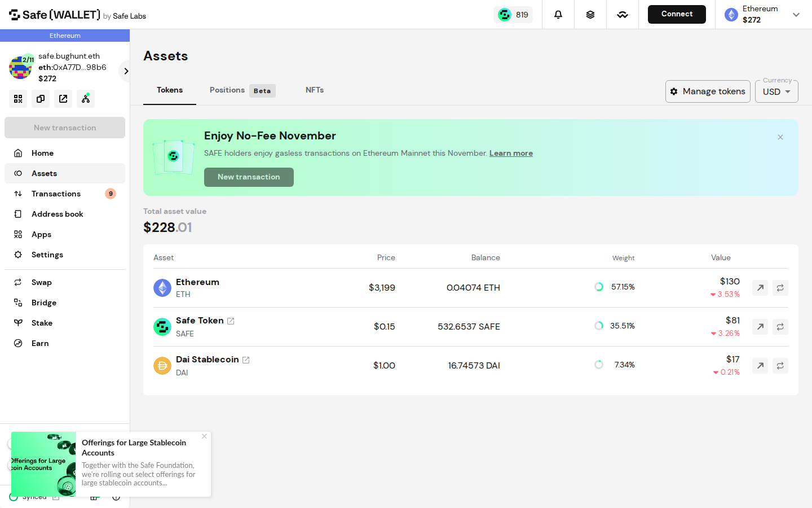Show the QR code for this Safe
812x508 pixels.
(18, 99)
